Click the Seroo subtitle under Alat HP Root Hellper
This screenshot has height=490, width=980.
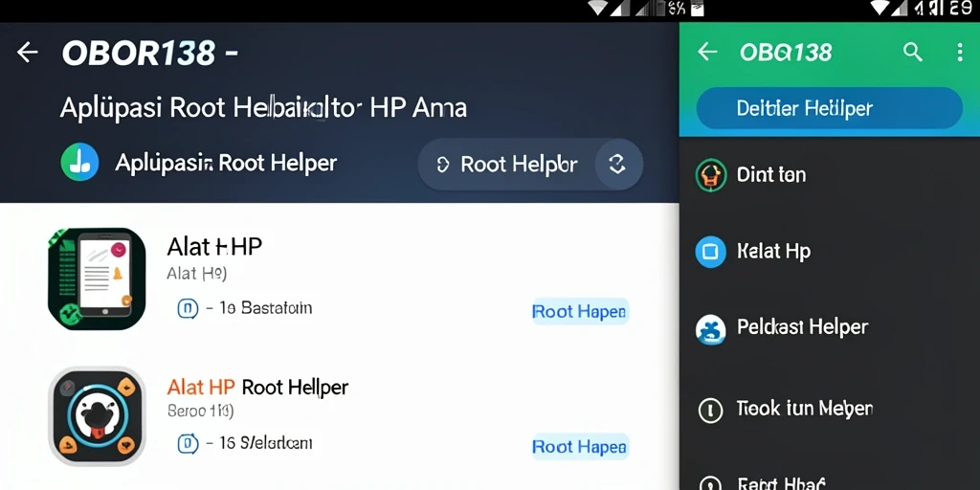point(200,412)
